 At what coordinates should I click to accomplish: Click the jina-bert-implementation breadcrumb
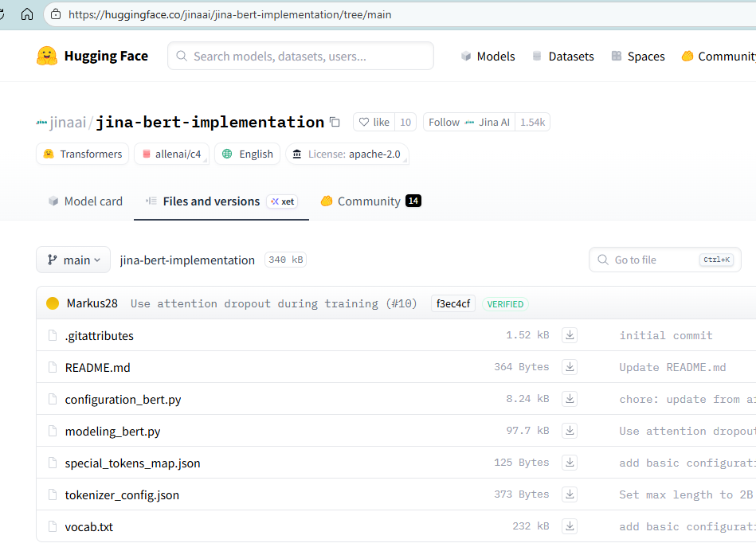coord(187,260)
